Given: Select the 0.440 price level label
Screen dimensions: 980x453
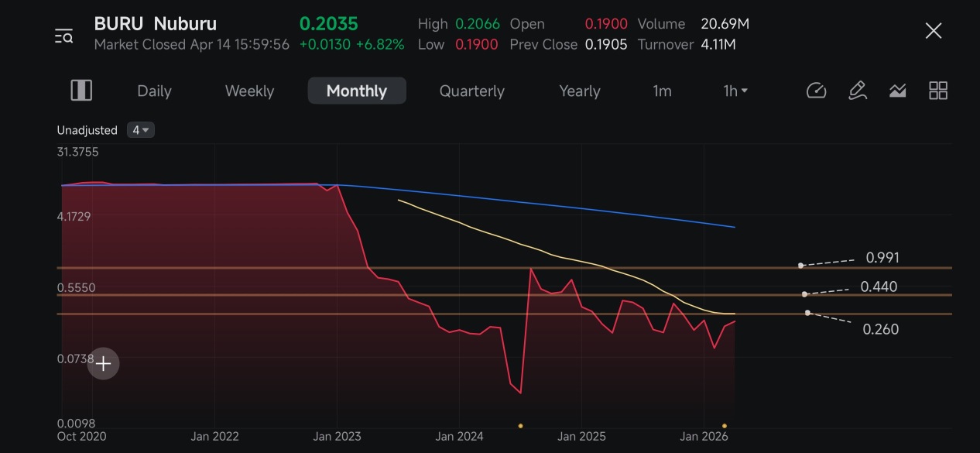Looking at the screenshot, I should [x=879, y=287].
